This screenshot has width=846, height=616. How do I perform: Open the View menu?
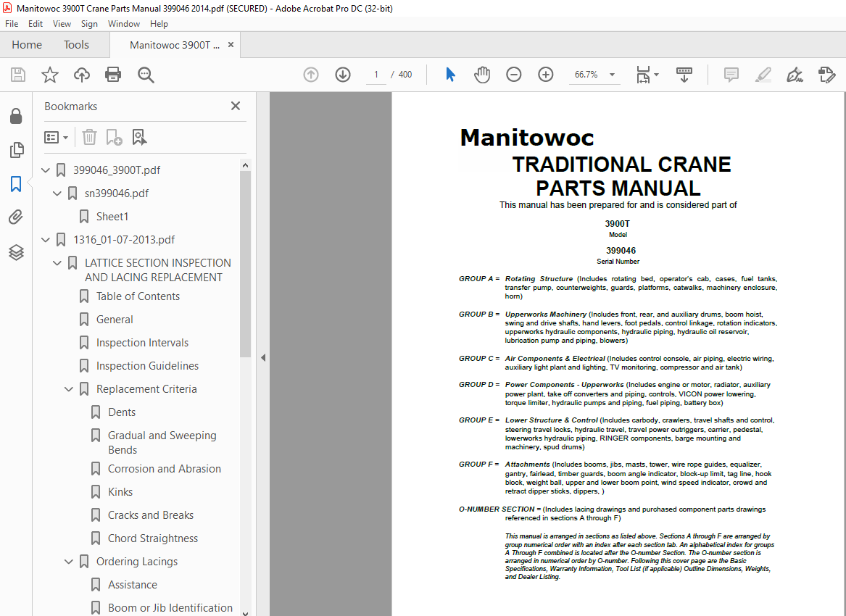click(x=62, y=24)
